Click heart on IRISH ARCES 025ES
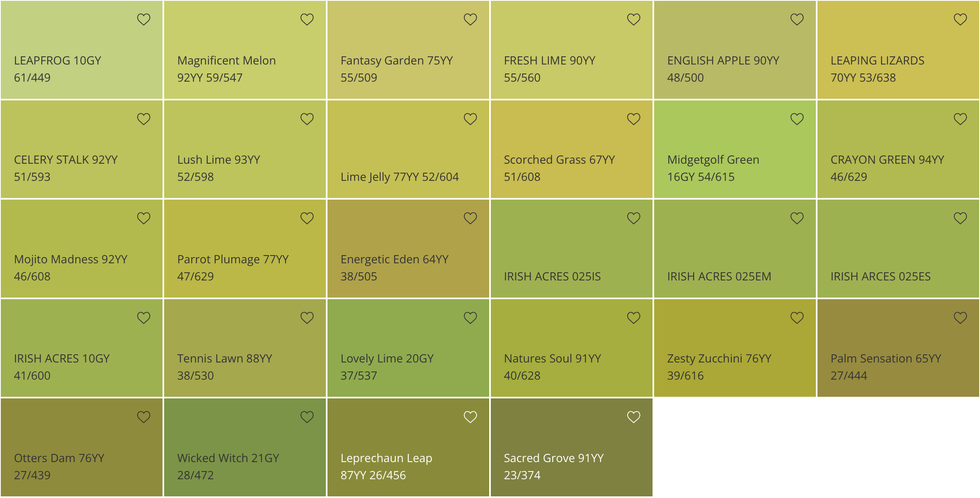Screen dimensions: 980x498 (x=960, y=218)
